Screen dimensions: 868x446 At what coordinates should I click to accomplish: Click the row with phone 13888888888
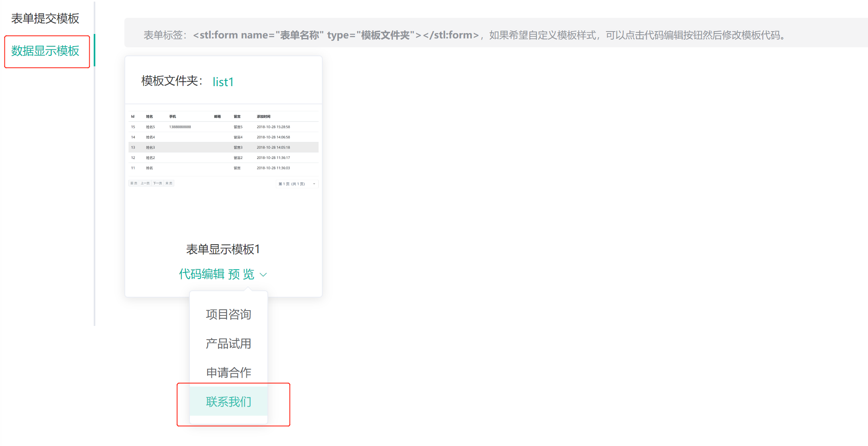click(180, 127)
